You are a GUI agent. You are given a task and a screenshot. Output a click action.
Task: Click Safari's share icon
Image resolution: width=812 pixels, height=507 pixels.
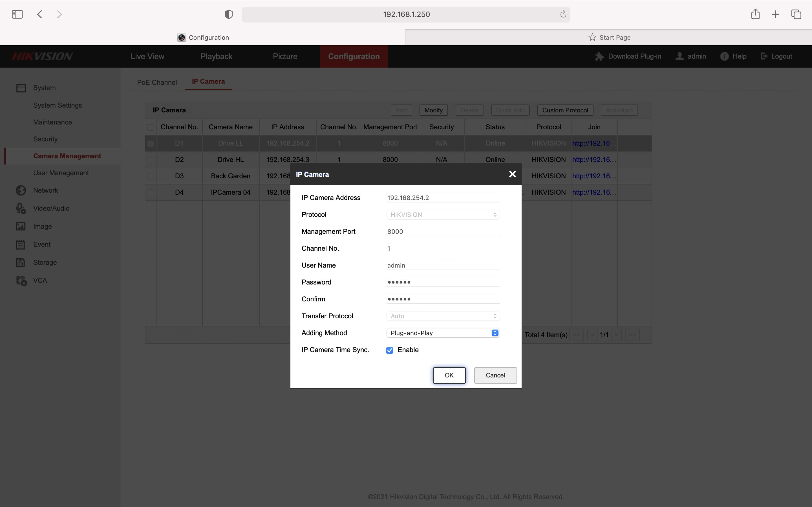(x=755, y=14)
